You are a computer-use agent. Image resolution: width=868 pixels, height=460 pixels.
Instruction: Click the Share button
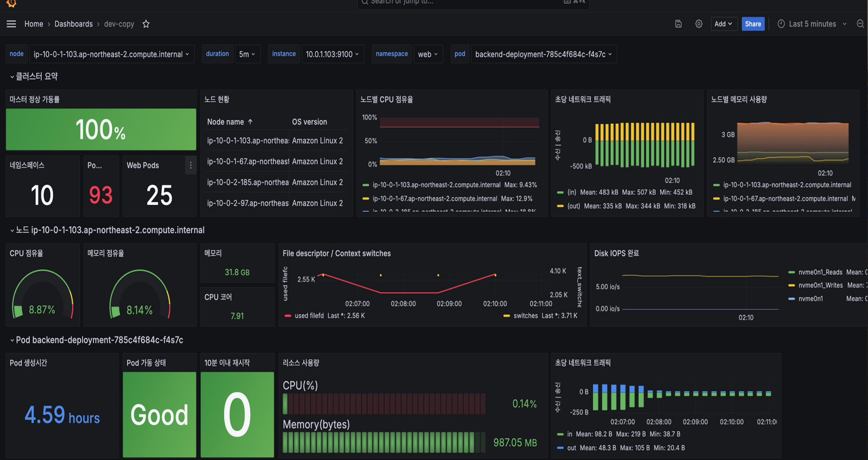click(x=753, y=24)
